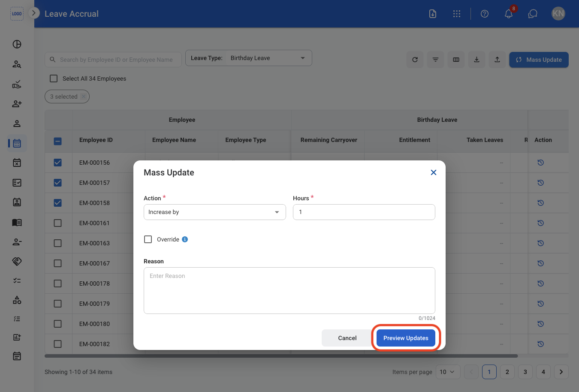View history for row EM-000182
The width and height of the screenshot is (579, 392).
tap(540, 344)
